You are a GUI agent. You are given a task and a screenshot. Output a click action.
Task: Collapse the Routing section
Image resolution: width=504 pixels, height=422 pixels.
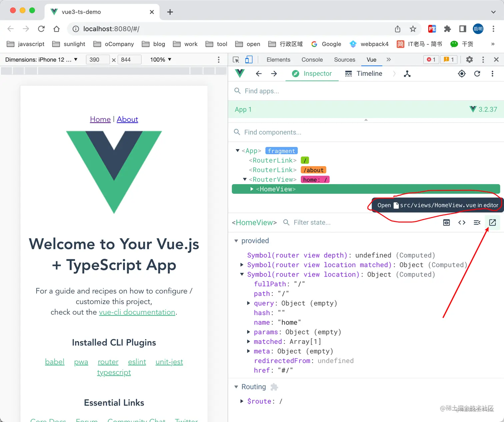(x=236, y=387)
